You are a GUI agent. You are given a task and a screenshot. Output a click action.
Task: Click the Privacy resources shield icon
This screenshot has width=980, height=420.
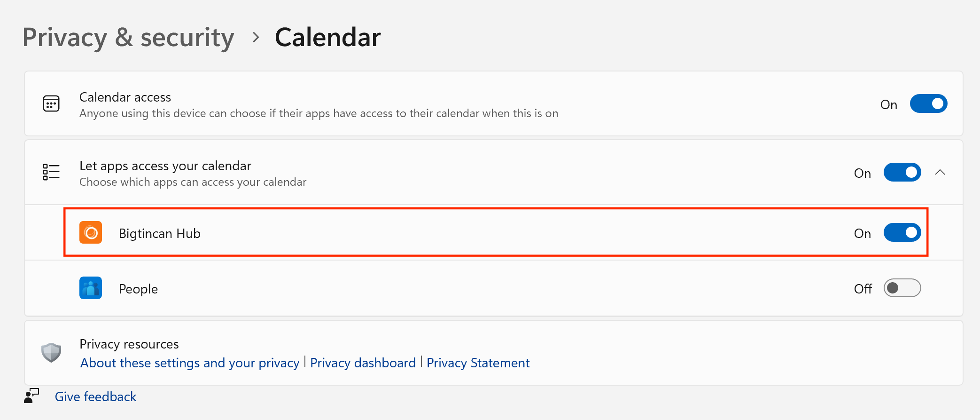click(x=51, y=352)
